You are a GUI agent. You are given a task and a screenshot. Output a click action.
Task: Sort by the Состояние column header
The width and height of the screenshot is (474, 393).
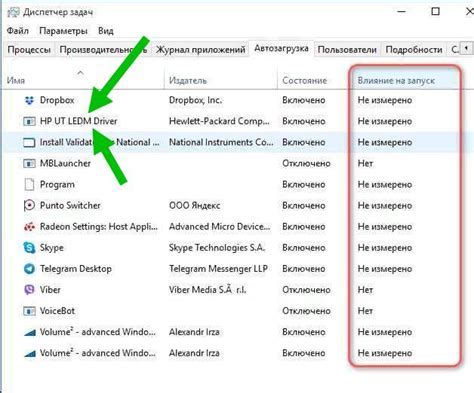tap(304, 81)
